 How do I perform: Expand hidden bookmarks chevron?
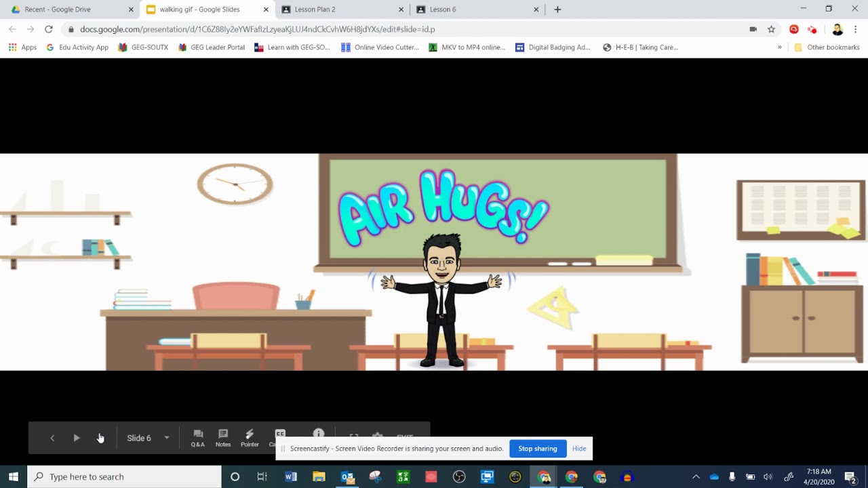[x=779, y=47]
